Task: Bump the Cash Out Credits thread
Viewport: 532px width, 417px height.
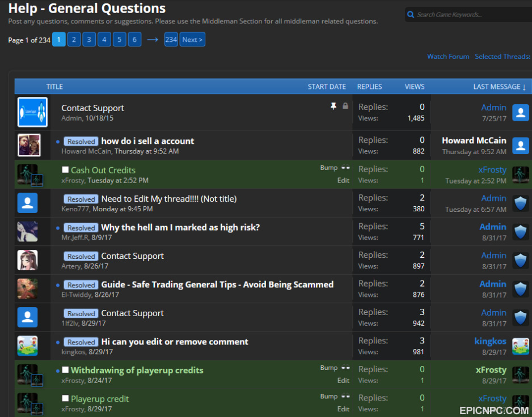Action: point(329,168)
